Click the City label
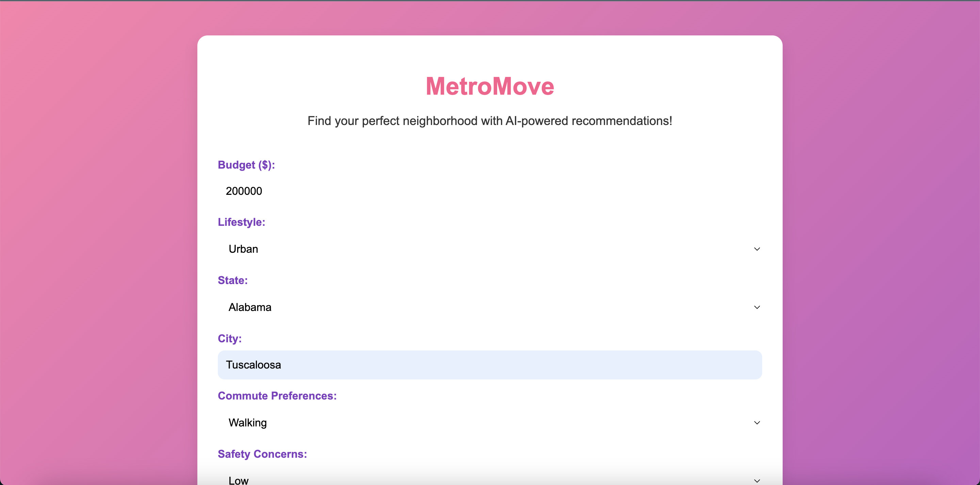Image resolution: width=980 pixels, height=485 pixels. click(x=229, y=339)
